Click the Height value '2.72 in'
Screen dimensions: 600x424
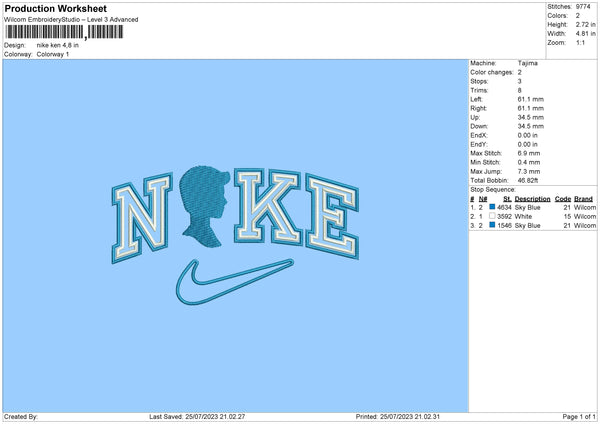tap(585, 24)
